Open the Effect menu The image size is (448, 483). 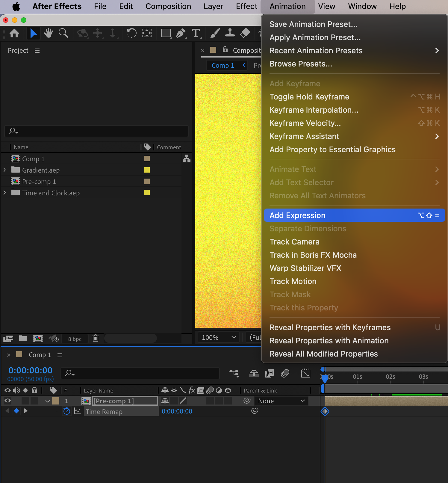pyautogui.click(x=246, y=6)
